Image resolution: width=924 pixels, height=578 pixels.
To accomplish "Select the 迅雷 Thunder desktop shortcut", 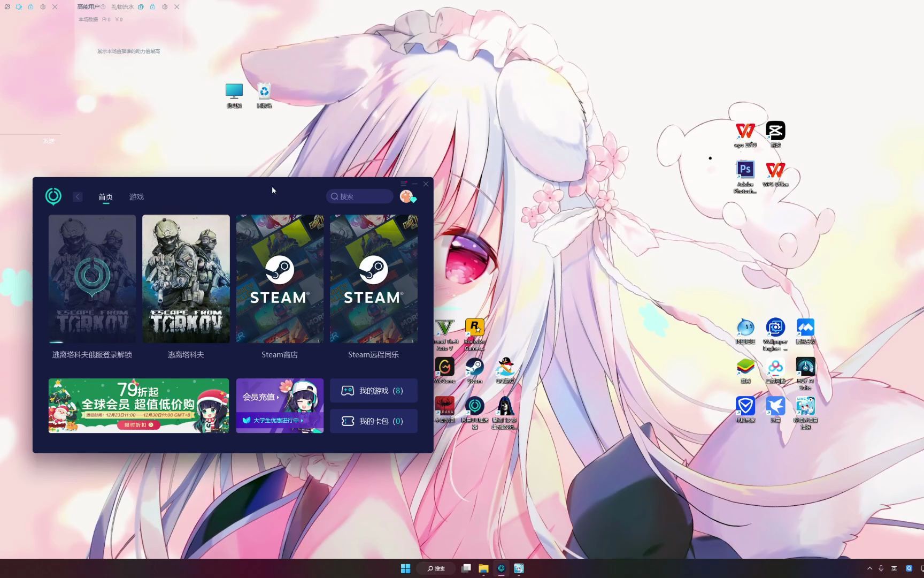I will [775, 409].
